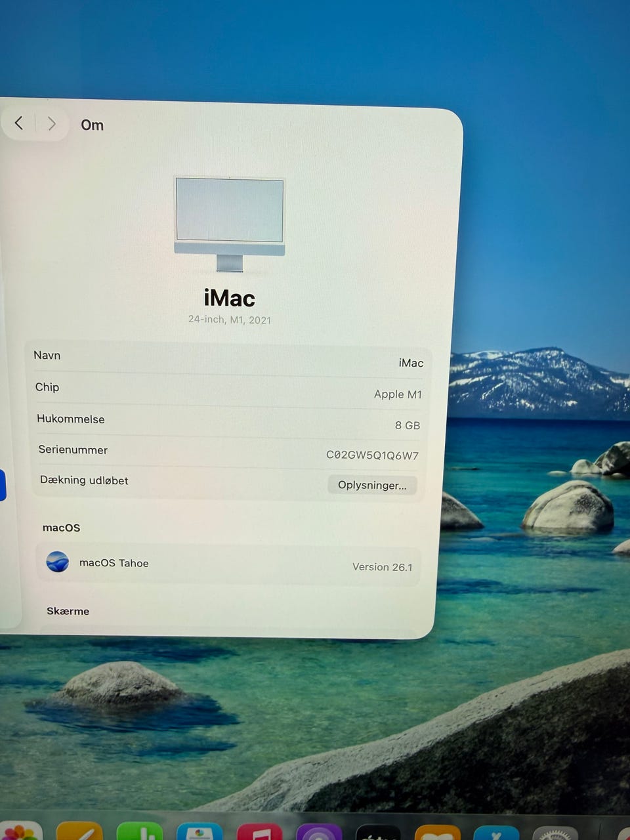Click the Serienummer row label
The image size is (630, 840).
coord(73,450)
